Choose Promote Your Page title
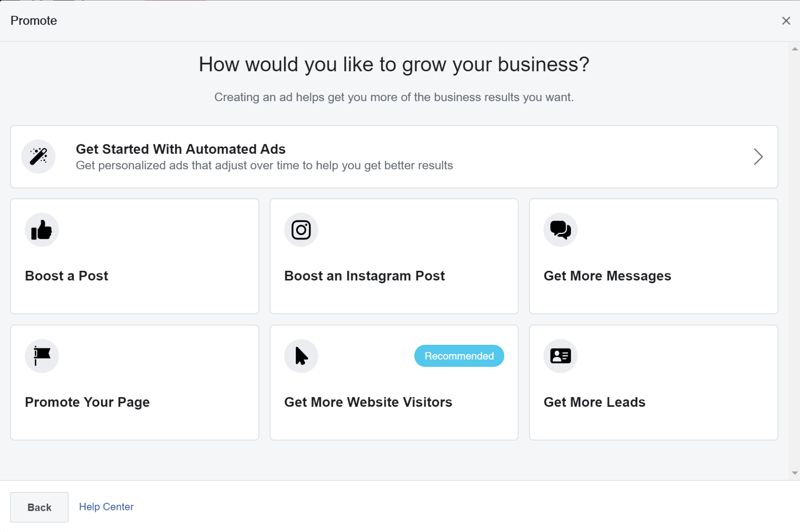The height and width of the screenshot is (532, 800). (x=87, y=402)
